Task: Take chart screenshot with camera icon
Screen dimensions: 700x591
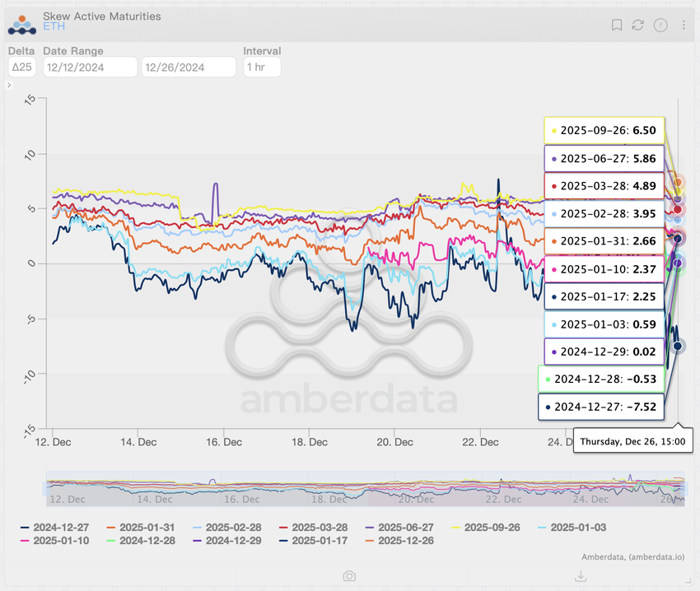Action: tap(349, 576)
